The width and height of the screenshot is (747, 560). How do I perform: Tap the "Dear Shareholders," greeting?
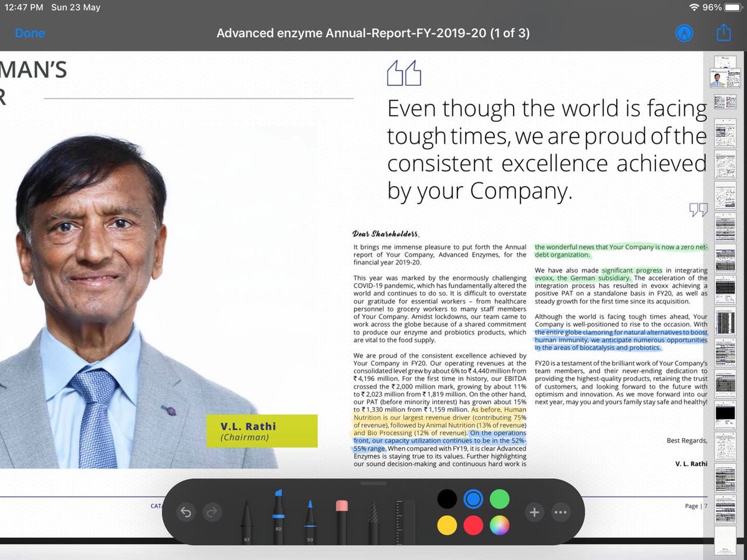pos(386,235)
